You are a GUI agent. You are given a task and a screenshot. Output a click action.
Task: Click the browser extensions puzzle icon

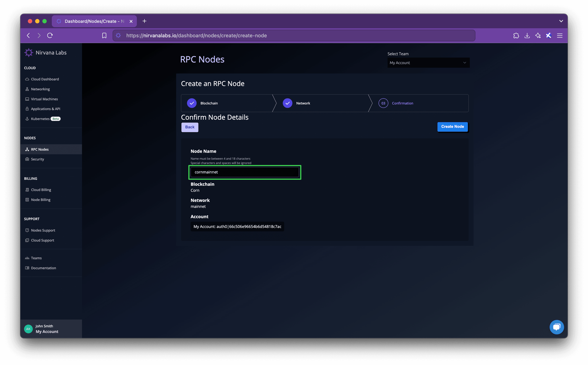click(x=516, y=36)
